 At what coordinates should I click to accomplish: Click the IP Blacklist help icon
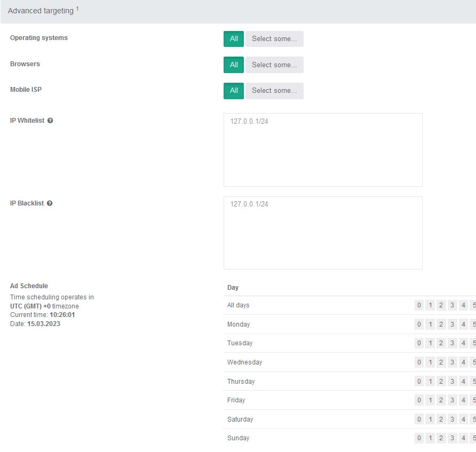pos(50,203)
